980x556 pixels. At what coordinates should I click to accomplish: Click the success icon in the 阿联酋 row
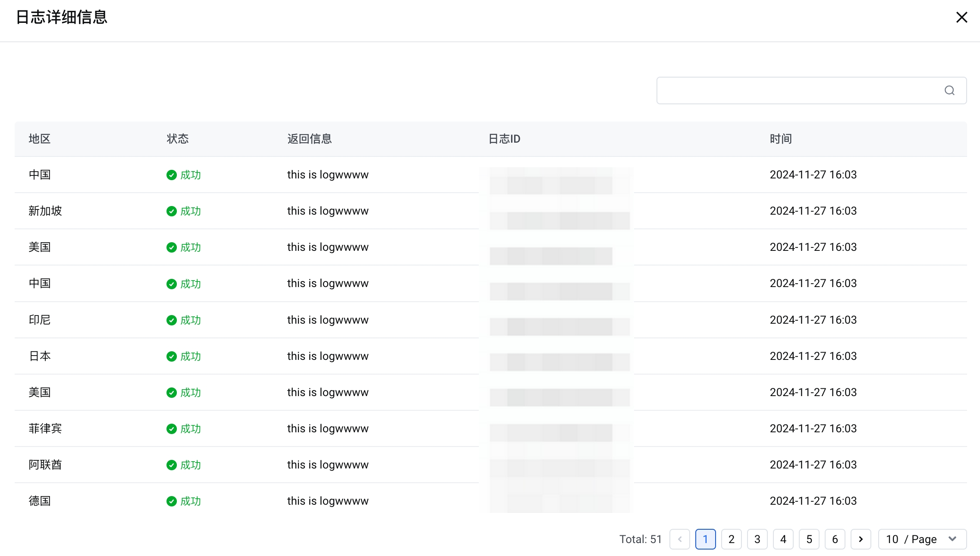click(171, 465)
